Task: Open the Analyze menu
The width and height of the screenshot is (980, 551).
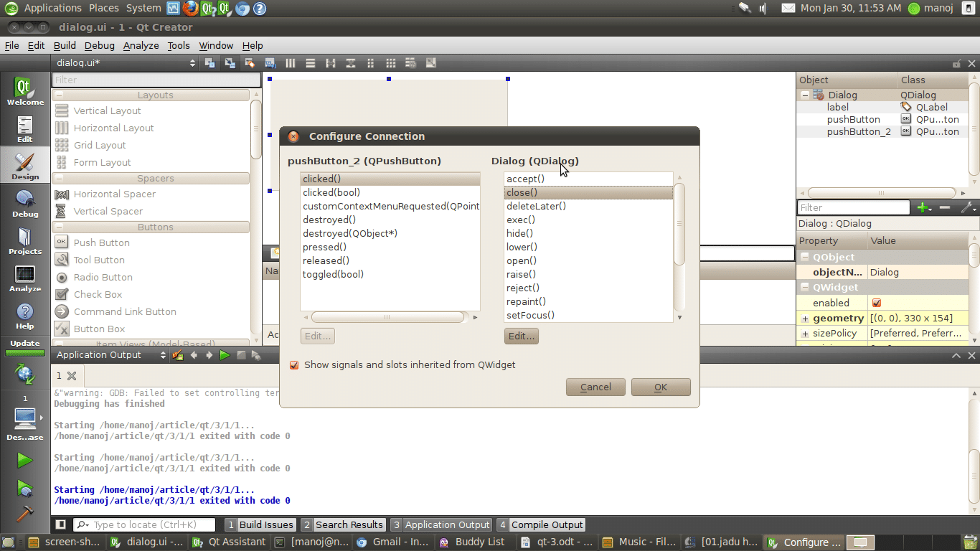Action: click(x=141, y=45)
